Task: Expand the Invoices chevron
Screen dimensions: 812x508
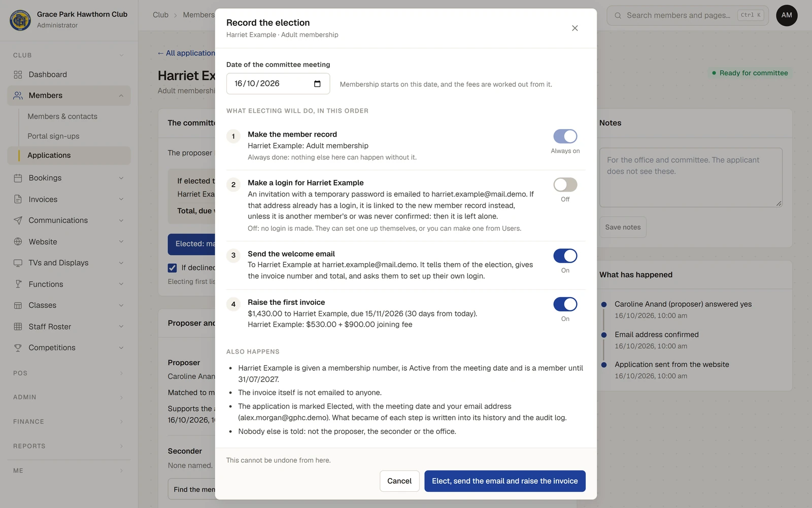Action: pos(121,199)
